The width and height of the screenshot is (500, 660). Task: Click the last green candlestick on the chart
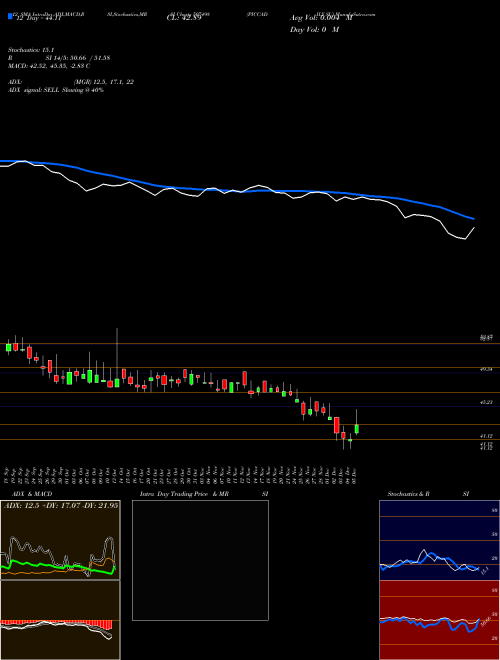[356, 429]
